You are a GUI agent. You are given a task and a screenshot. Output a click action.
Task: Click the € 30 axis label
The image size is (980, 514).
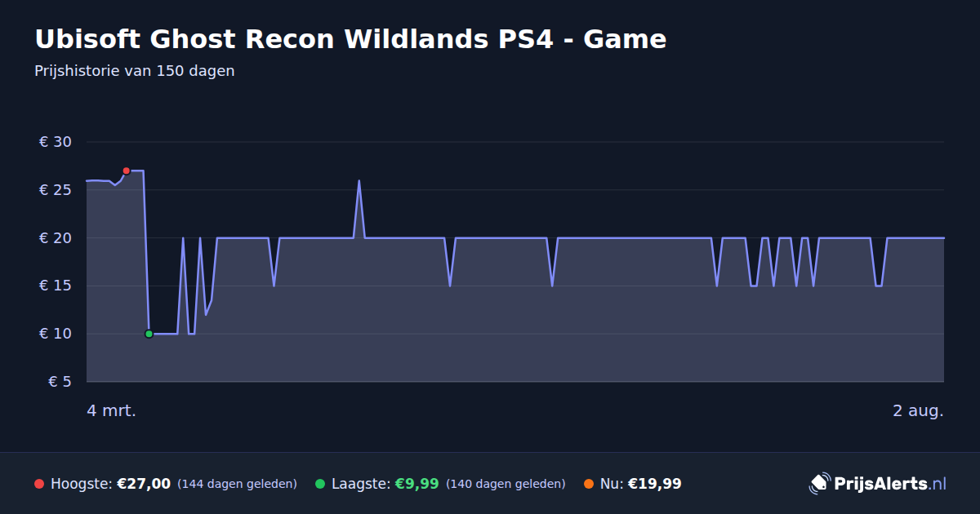click(x=56, y=142)
